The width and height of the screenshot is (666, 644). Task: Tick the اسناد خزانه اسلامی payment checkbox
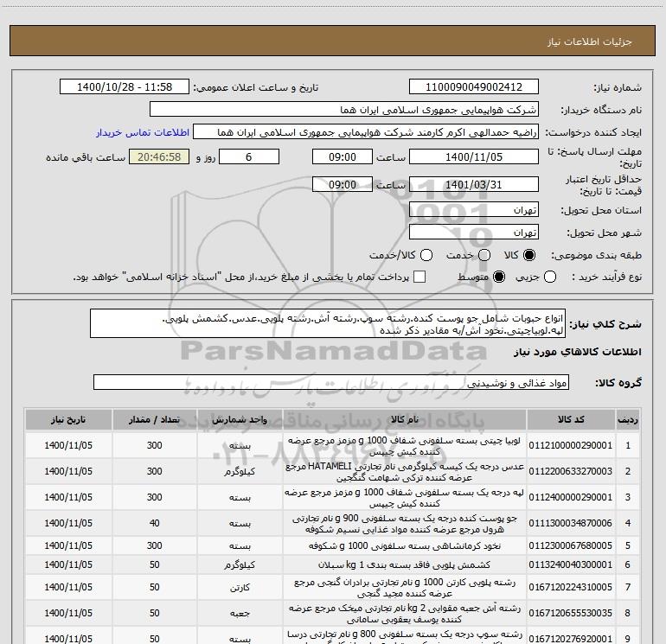pos(420,277)
